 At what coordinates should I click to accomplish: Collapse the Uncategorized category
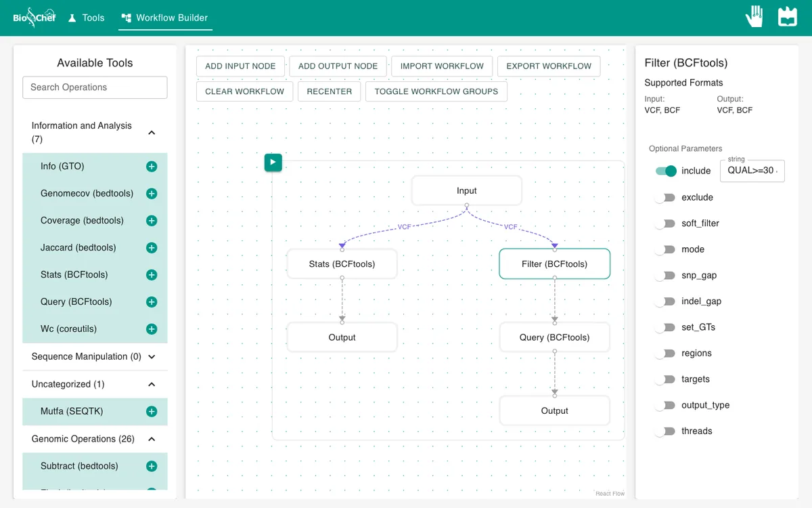(x=95, y=384)
